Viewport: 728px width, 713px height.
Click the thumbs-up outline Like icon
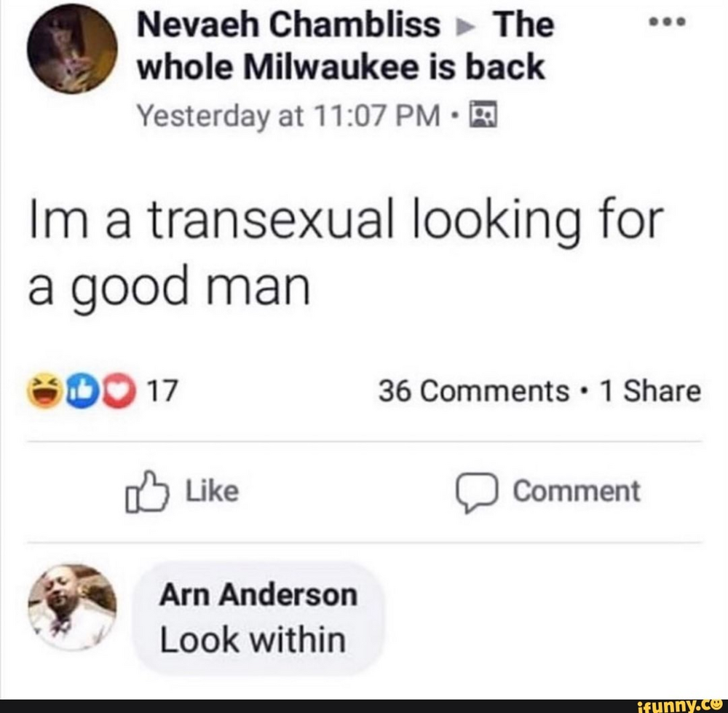click(x=146, y=493)
